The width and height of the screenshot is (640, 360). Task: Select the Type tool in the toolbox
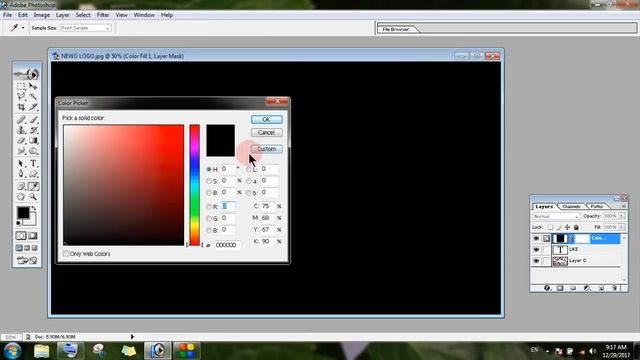pos(33,164)
